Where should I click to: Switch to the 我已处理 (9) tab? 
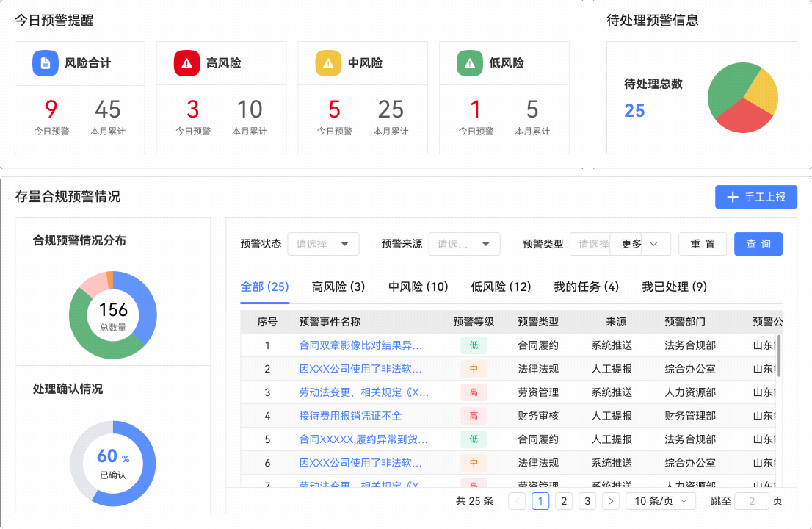click(x=674, y=287)
